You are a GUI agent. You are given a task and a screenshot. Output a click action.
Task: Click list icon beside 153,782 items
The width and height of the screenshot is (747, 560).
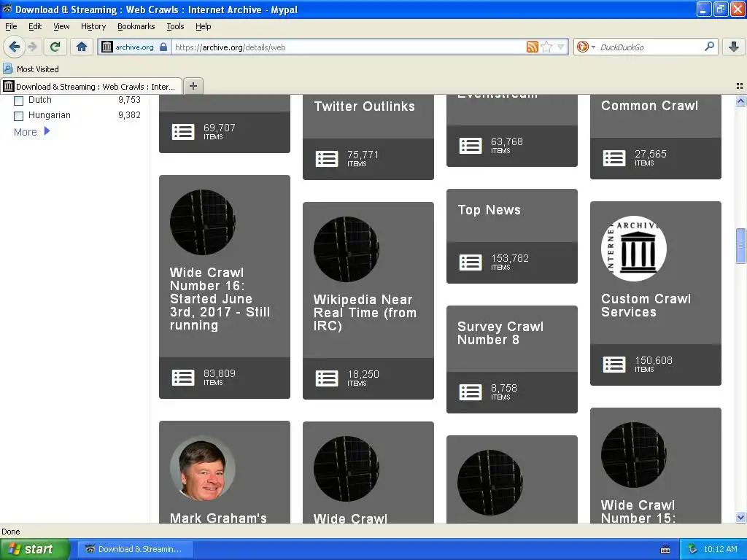coord(471,262)
